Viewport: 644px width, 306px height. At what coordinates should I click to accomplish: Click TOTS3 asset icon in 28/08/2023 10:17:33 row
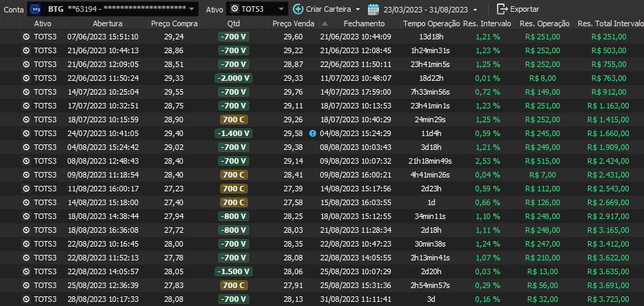tap(26, 299)
